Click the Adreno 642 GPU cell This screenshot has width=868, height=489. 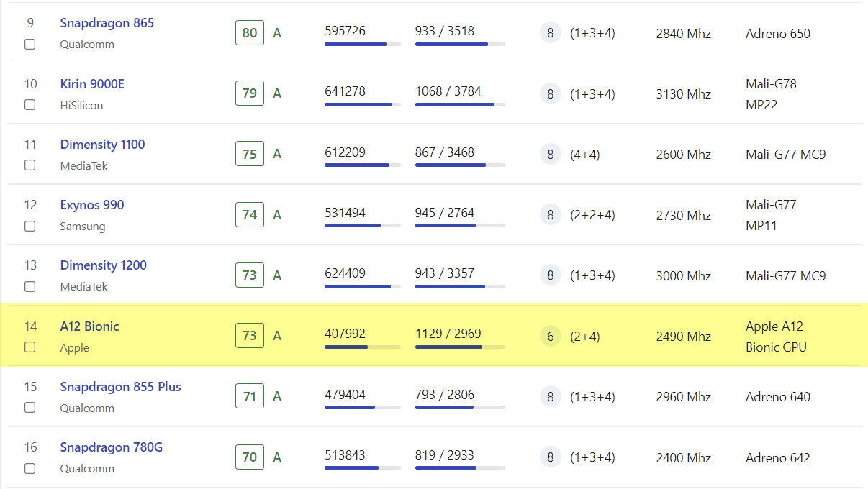coord(778,457)
